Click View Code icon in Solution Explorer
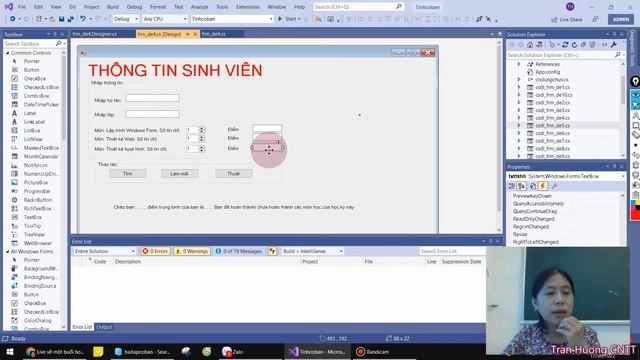The height and width of the screenshot is (360, 640). (604, 45)
